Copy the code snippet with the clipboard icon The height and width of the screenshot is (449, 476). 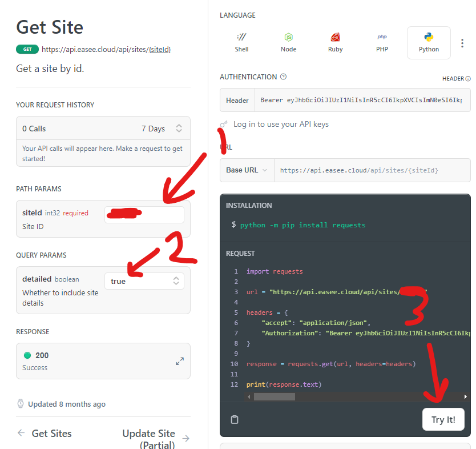[x=234, y=419]
